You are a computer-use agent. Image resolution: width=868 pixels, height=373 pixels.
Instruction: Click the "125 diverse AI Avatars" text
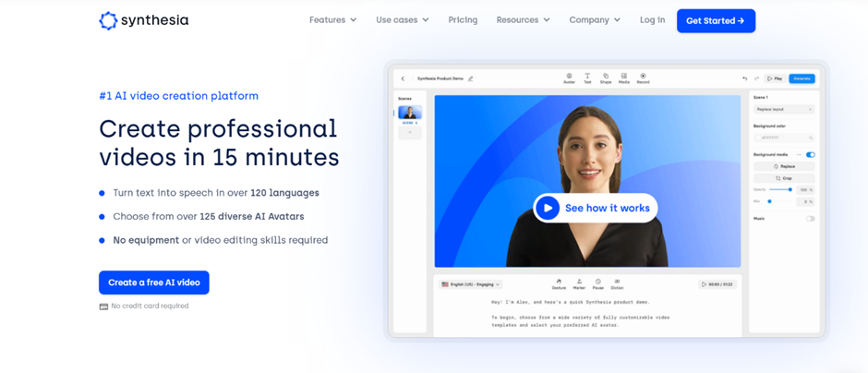pyautogui.click(x=252, y=216)
